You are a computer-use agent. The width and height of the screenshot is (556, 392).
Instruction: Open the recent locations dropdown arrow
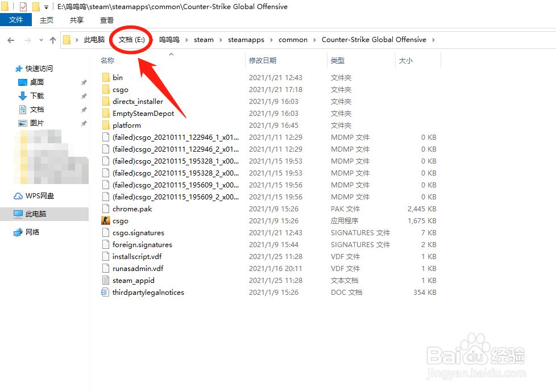click(x=41, y=40)
